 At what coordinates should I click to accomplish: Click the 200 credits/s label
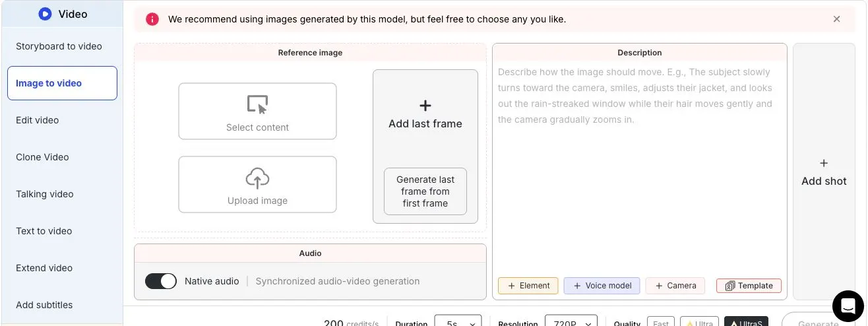coord(352,323)
